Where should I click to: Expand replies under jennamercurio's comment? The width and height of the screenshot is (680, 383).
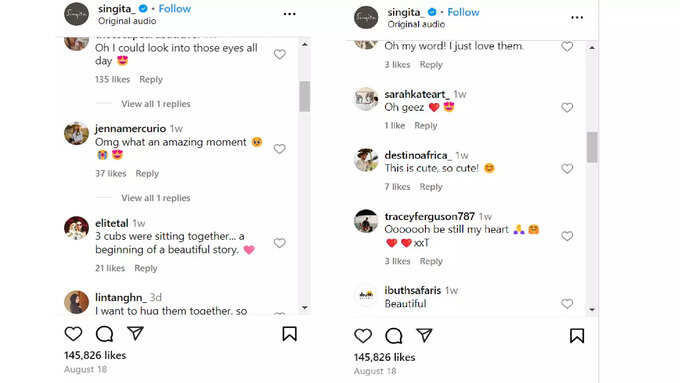click(156, 198)
